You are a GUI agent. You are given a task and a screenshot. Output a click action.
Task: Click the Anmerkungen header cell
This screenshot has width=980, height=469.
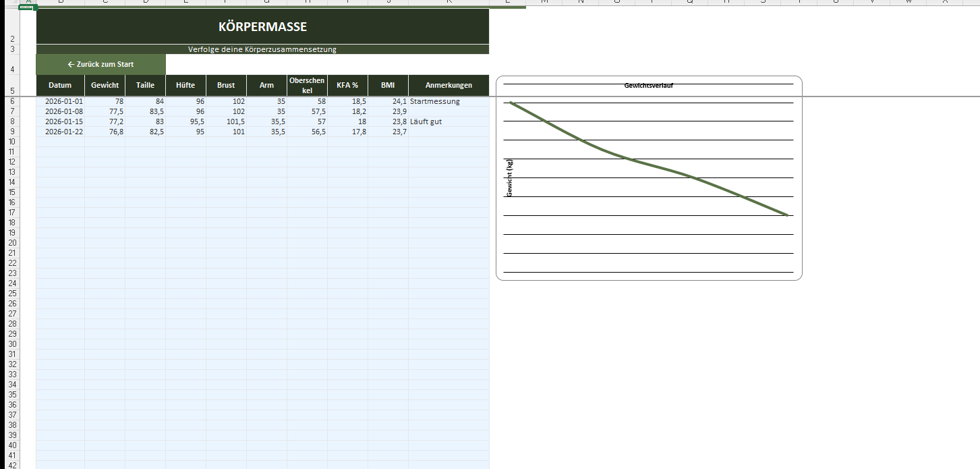449,86
